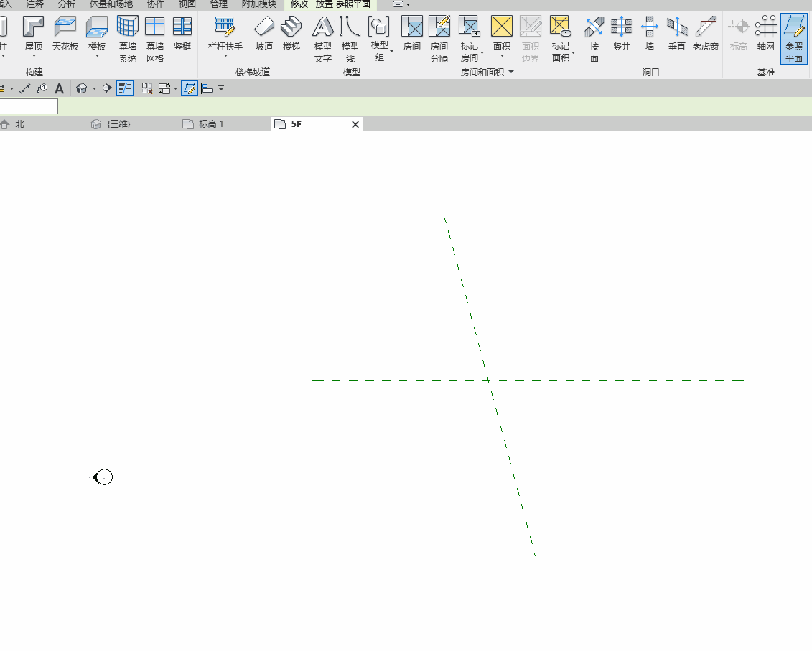Select the 楼板 (Floor) tool icon
812x651 pixels.
(97, 27)
